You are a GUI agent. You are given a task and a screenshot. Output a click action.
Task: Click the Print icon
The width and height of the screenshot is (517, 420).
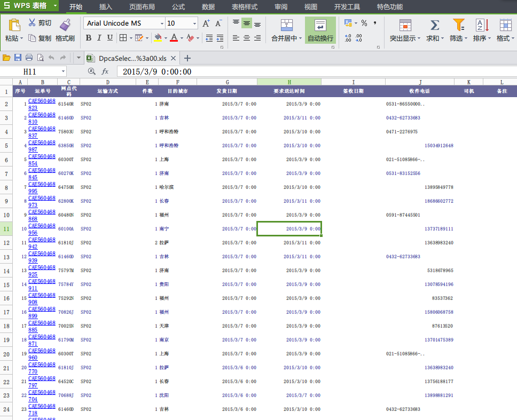point(29,58)
